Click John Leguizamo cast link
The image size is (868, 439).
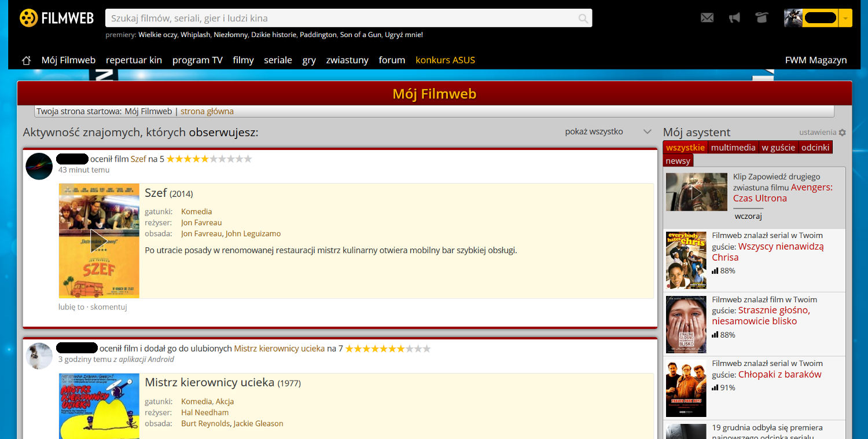[x=253, y=233]
